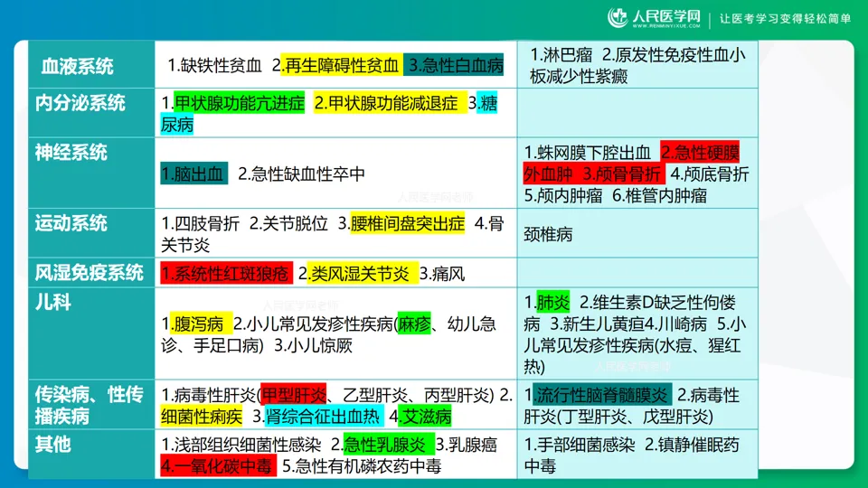
Task: Click cyan-highlighted 肾综合征出血热
Action: [324, 416]
